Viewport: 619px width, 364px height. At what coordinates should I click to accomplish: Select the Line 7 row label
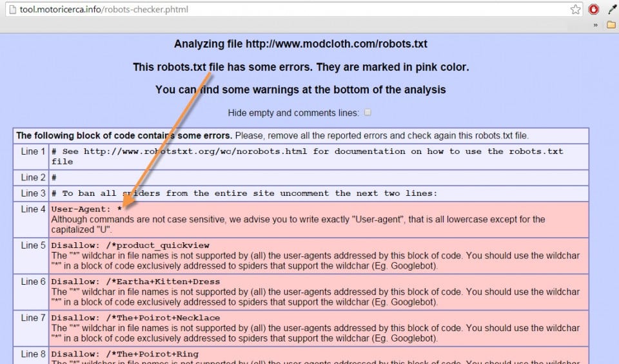tap(33, 318)
